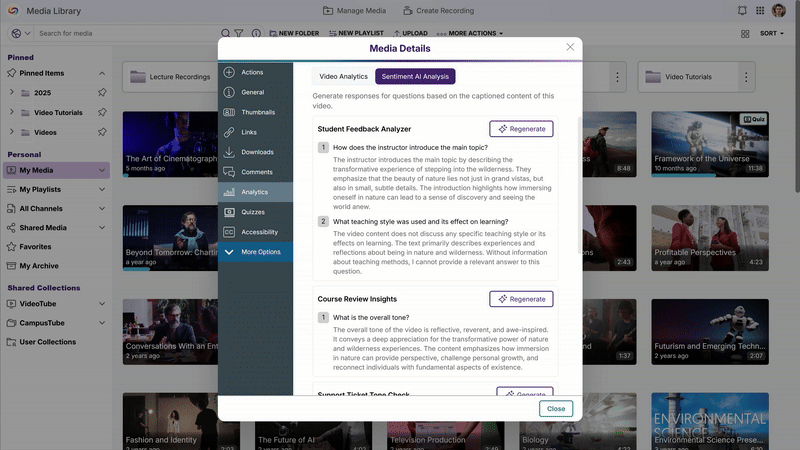The width and height of the screenshot is (800, 450).
Task: Regenerate the Course Review Insights
Action: click(521, 299)
